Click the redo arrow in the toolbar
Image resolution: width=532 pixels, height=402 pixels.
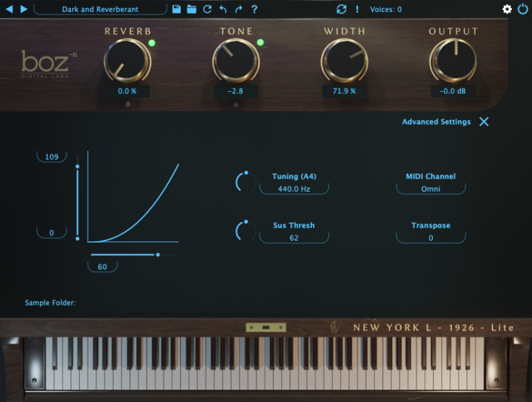coord(238,9)
